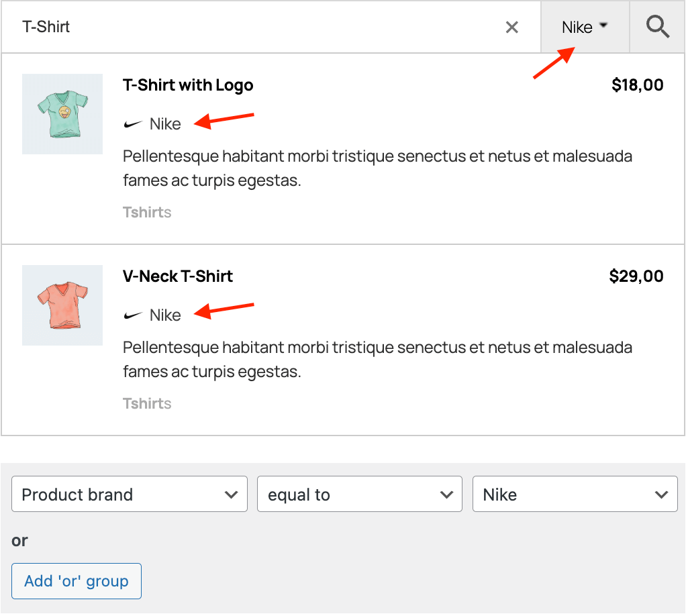Open the V-Neck T-Shirt product title

coord(177,276)
